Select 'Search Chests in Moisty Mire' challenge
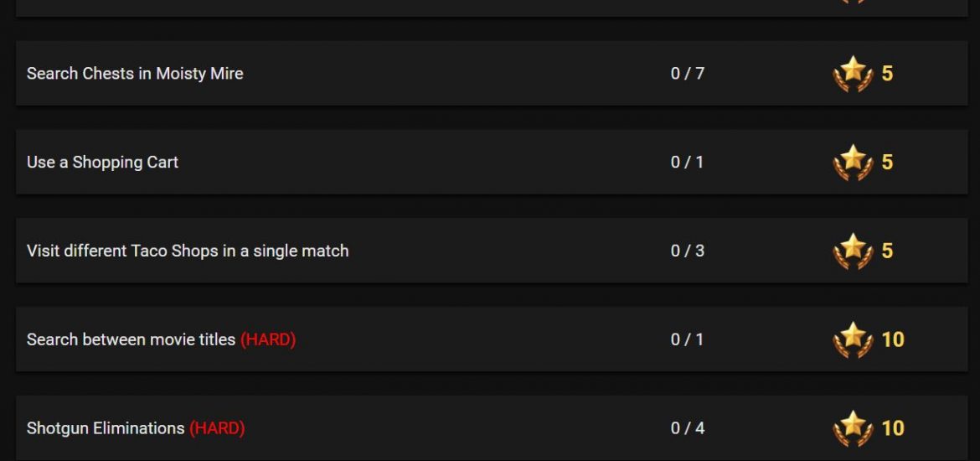Viewport: 980px width, 461px height. click(135, 74)
